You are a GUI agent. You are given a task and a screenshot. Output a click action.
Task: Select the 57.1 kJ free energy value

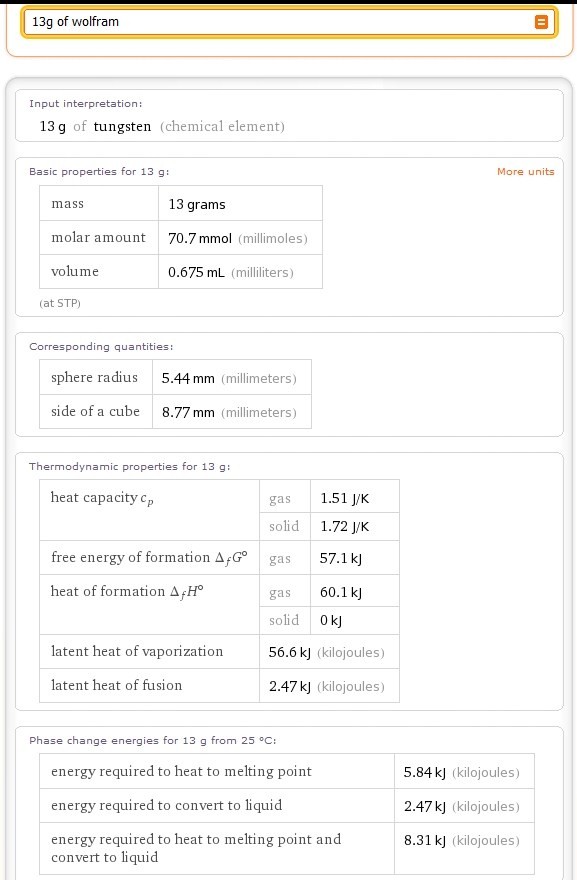click(x=341, y=558)
